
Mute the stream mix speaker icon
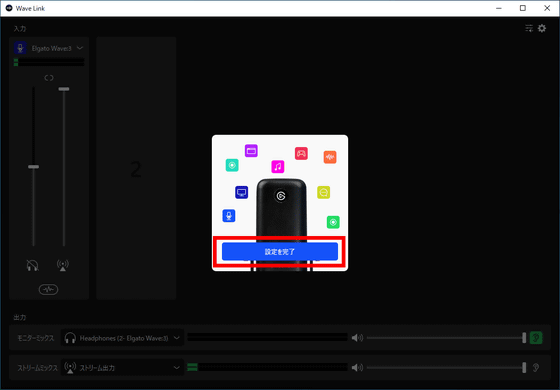click(357, 367)
